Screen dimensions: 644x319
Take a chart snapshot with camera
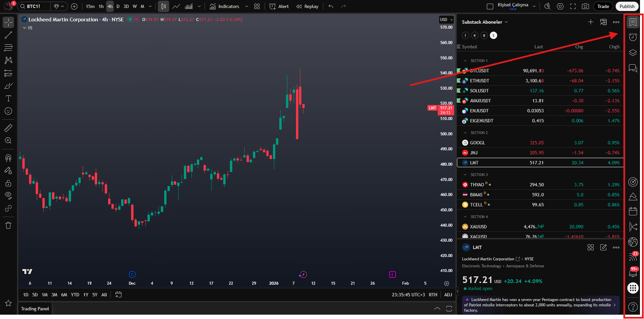click(x=585, y=6)
